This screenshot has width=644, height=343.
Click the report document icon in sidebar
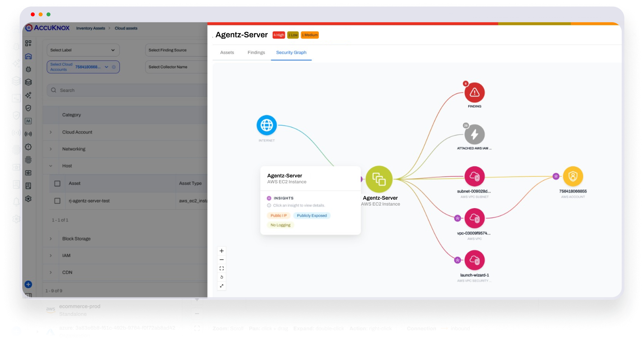(28, 186)
